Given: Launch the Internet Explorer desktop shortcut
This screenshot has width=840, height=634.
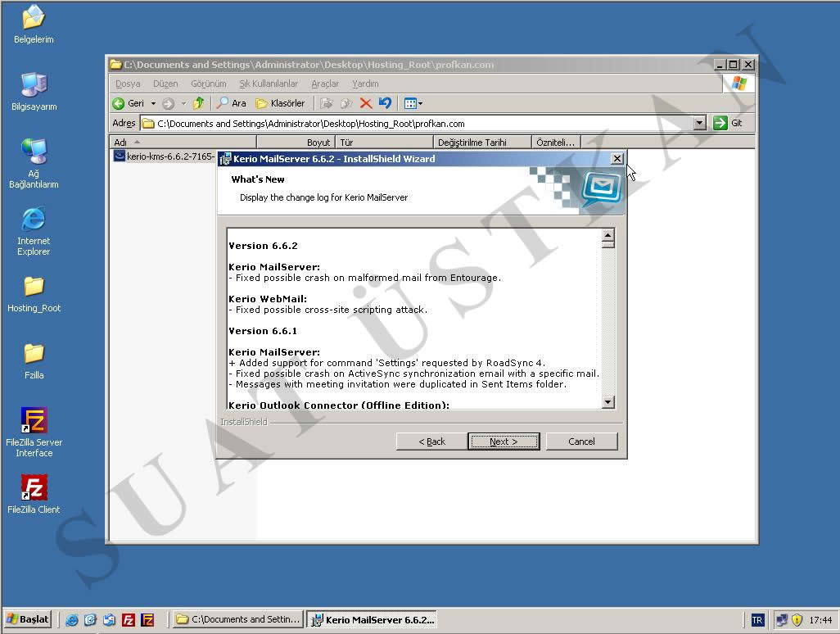Looking at the screenshot, I should pos(34,231).
